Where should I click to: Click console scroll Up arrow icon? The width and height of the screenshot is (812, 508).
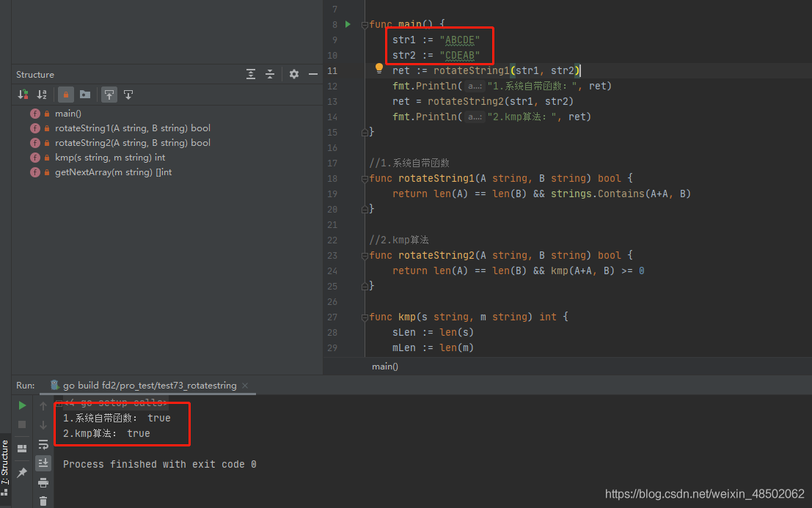coord(43,406)
